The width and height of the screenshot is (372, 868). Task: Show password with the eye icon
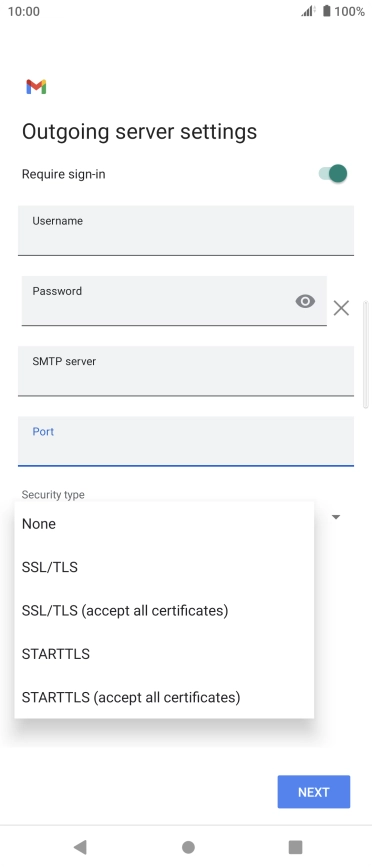pos(305,301)
